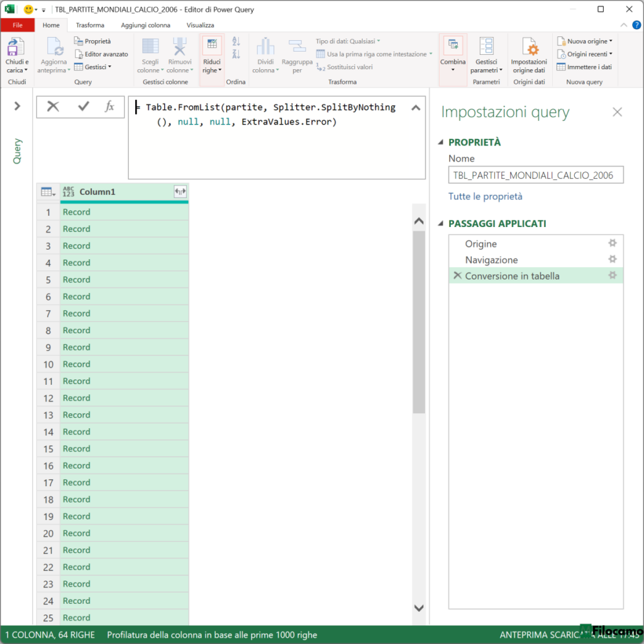The image size is (644, 644).
Task: Click the Chiudi e carica icon
Action: pyautogui.click(x=16, y=47)
